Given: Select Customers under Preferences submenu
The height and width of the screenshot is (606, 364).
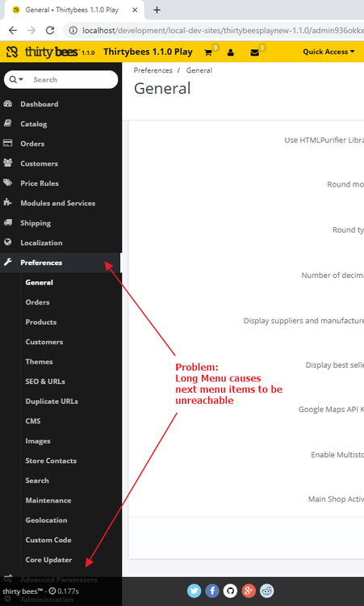Looking at the screenshot, I should tap(44, 342).
